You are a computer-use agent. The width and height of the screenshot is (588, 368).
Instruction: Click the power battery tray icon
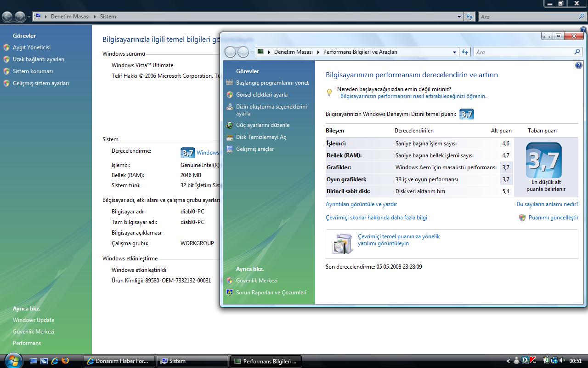[546, 361]
